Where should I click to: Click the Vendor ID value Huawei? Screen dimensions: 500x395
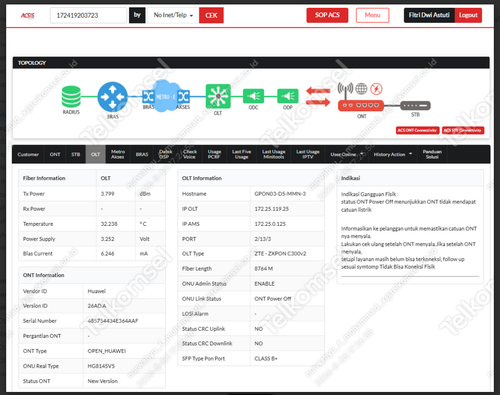point(96,291)
